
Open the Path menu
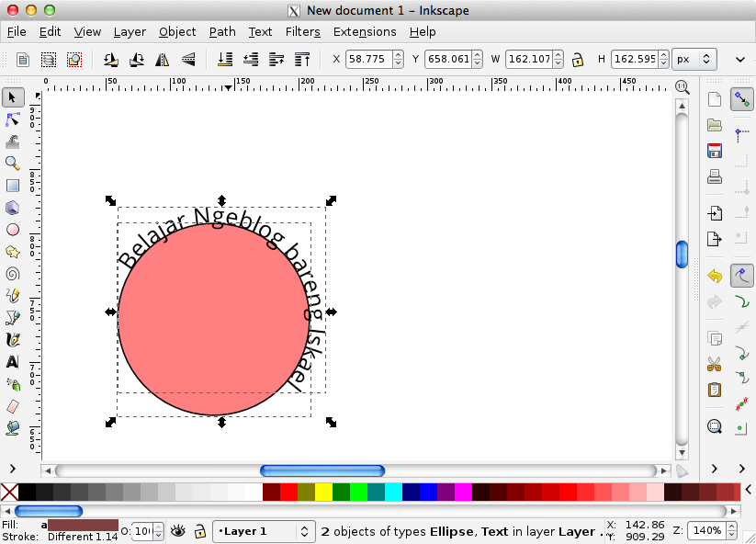tap(222, 32)
